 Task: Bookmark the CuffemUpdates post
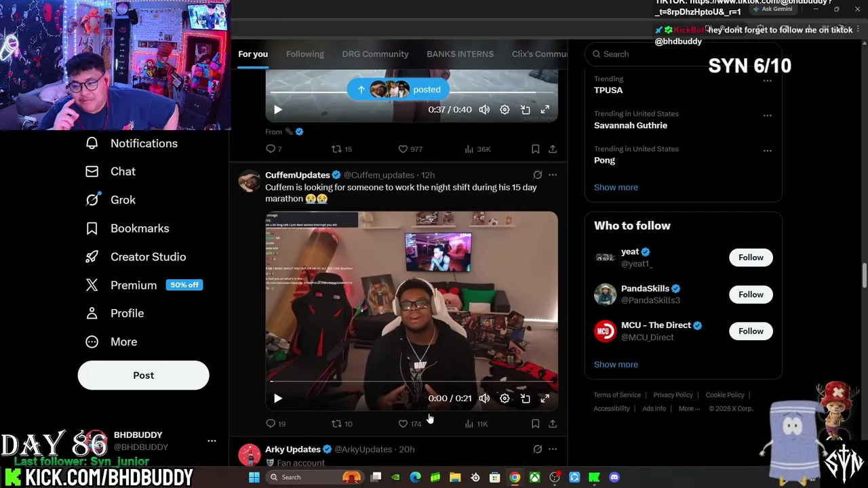(x=535, y=424)
